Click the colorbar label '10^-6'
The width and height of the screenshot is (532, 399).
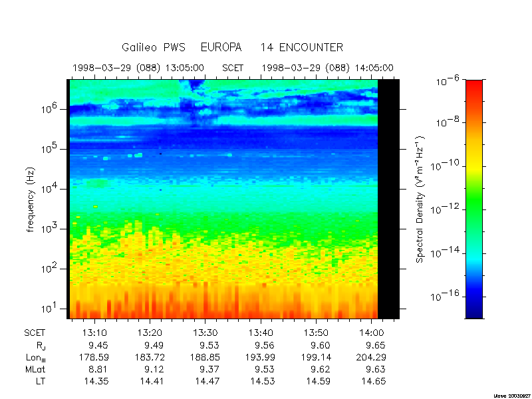tap(448, 81)
